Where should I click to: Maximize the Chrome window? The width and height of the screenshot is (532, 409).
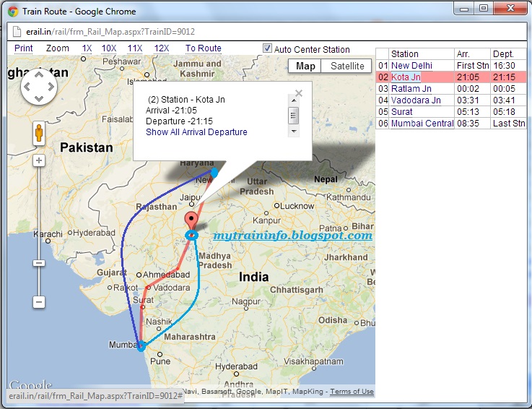(x=484, y=9)
